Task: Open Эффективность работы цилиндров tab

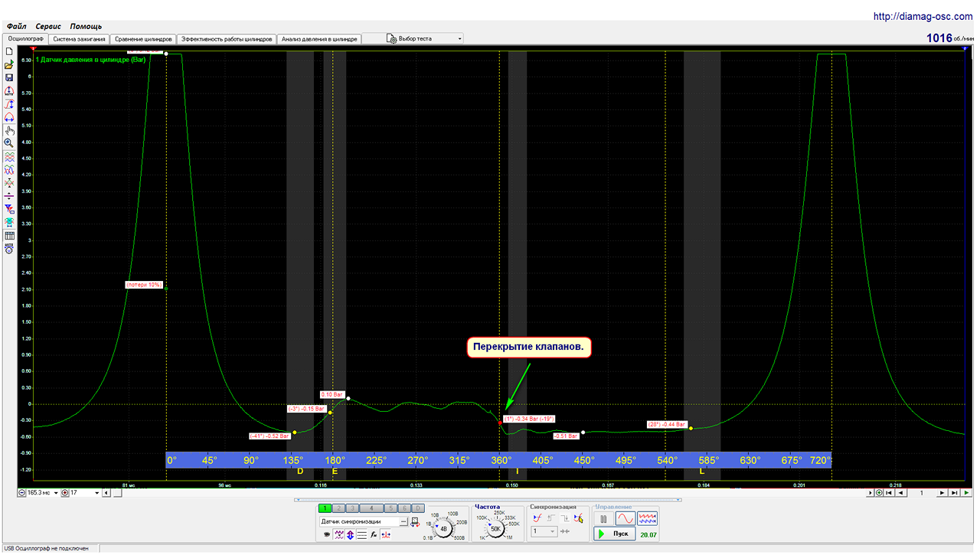Action: pos(226,38)
